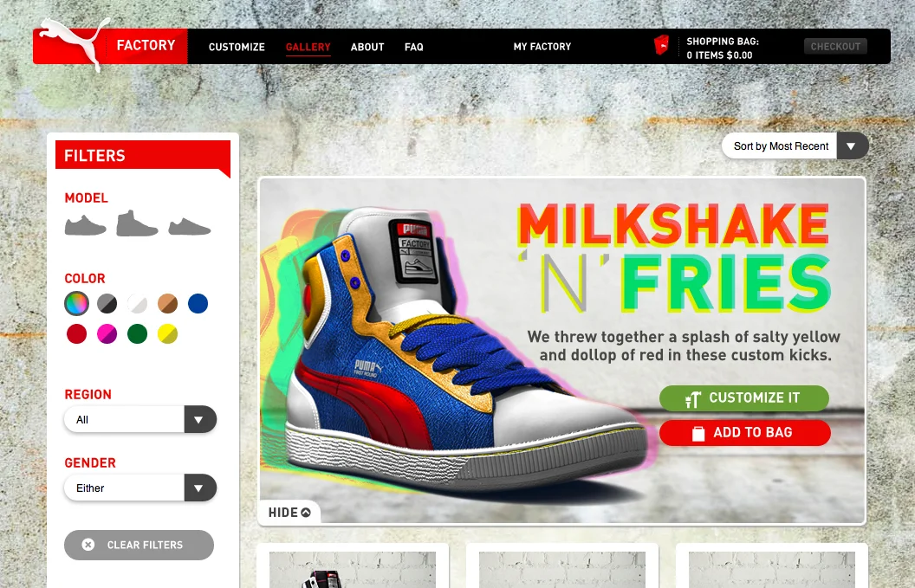915x588 pixels.
Task: Select the multicolor rainbow swatch
Action: point(76,303)
